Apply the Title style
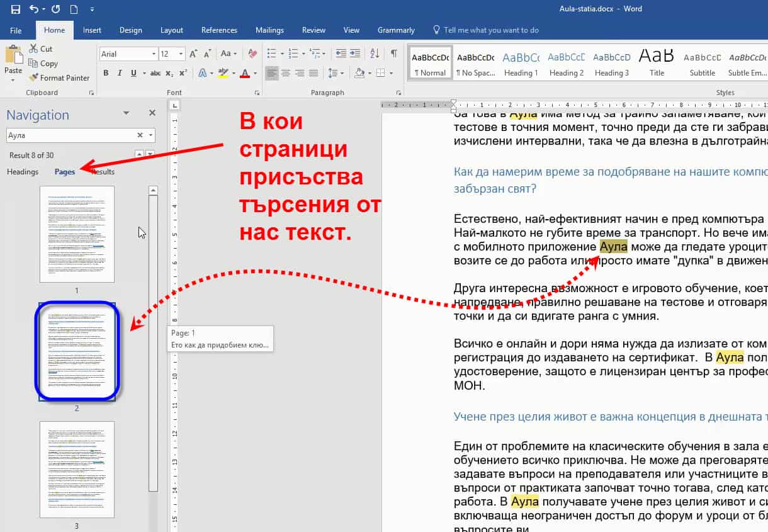Image resolution: width=768 pixels, height=532 pixels. point(657,62)
